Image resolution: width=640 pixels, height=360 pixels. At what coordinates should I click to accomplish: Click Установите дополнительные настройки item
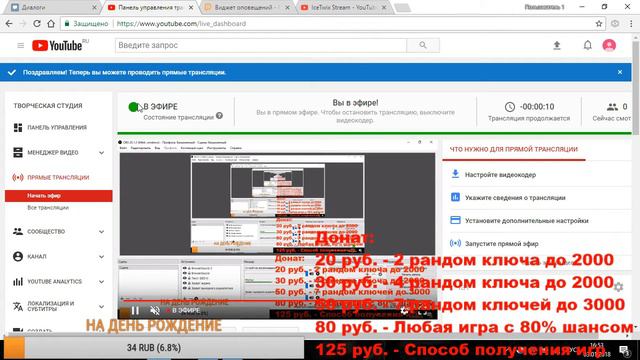(527, 220)
